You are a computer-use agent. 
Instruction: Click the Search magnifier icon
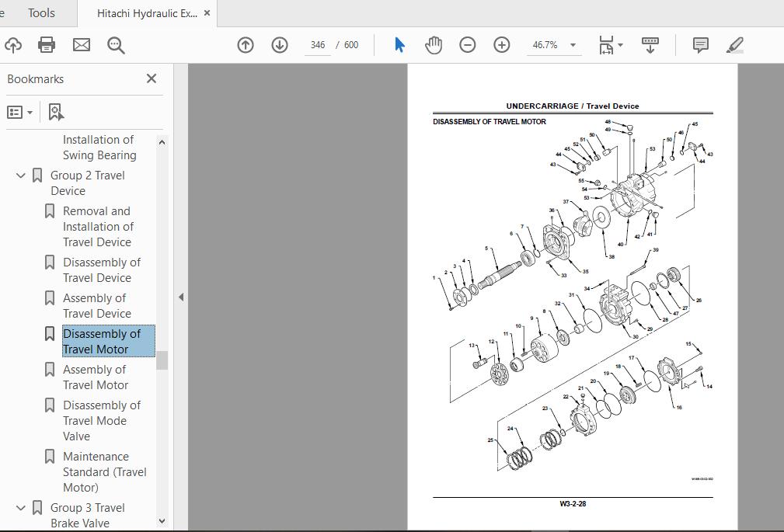coord(115,44)
